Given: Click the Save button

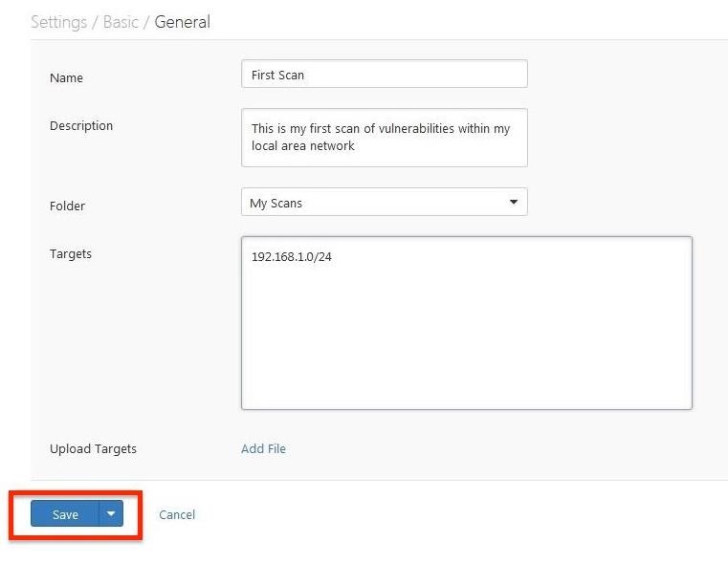Looking at the screenshot, I should tap(65, 514).
